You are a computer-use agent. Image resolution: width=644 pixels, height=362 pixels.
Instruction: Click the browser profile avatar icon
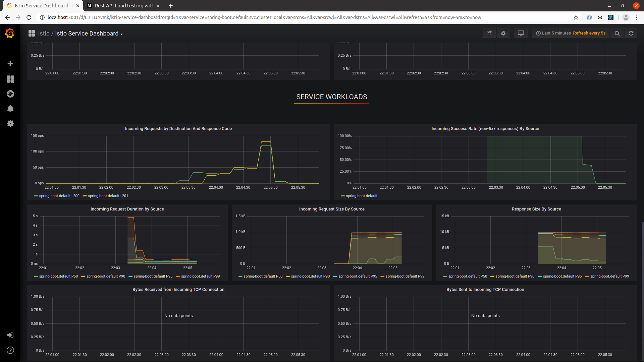pos(626,17)
